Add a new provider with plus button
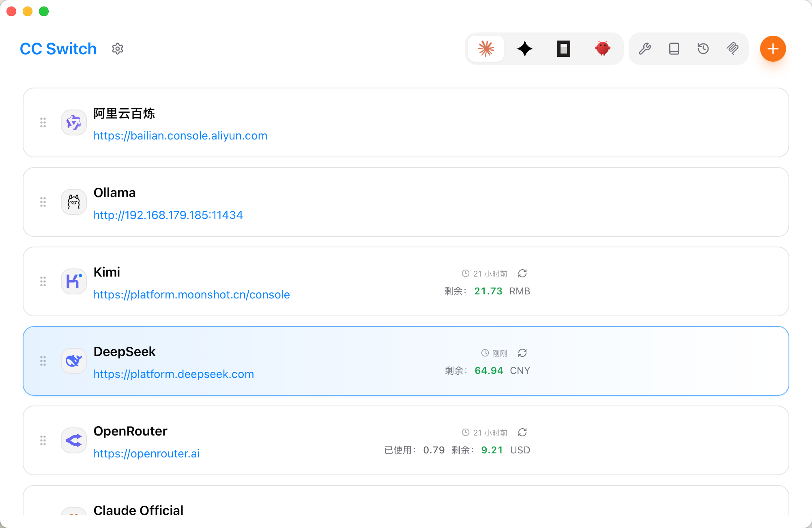 [x=773, y=49]
